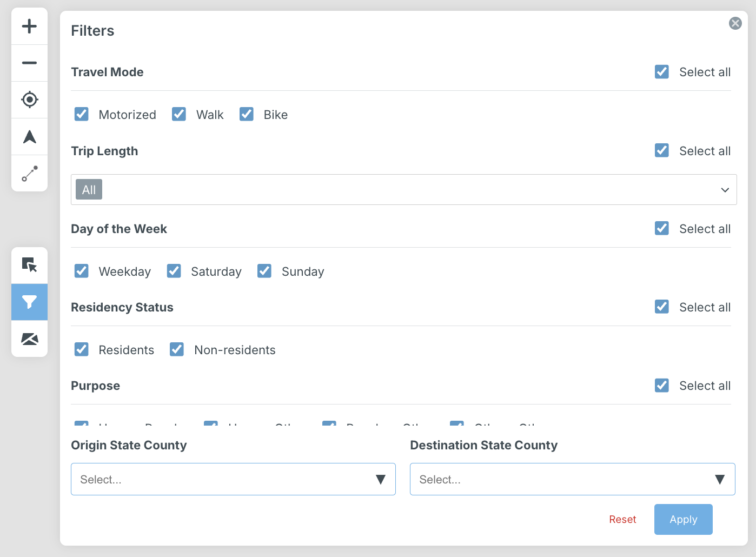Activate the selection cursor tool icon
This screenshot has height=557, width=756.
point(29,265)
